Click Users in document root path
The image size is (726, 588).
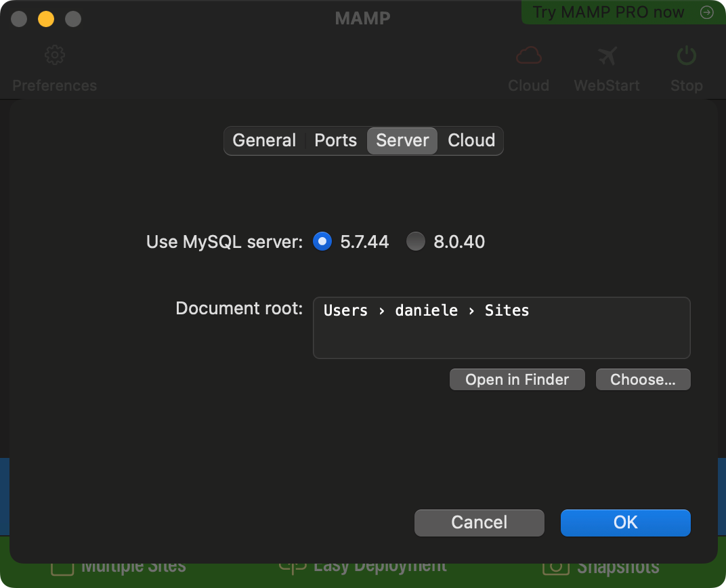point(345,310)
